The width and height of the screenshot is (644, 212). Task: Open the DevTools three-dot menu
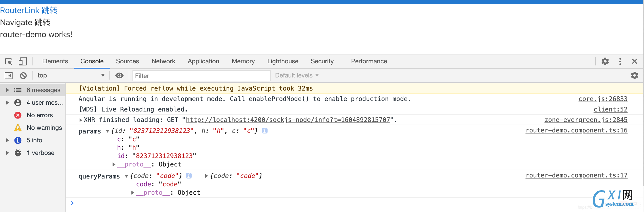pos(620,61)
